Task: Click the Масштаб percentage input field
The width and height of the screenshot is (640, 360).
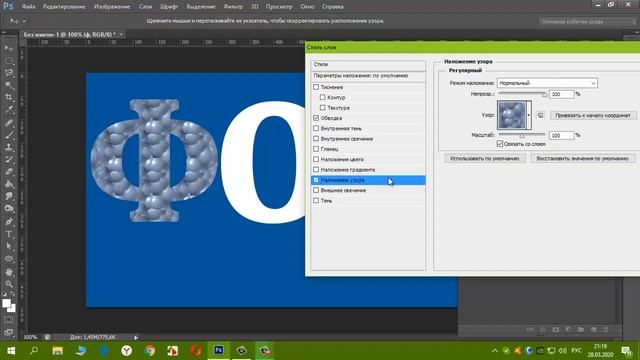Action: 562,135
